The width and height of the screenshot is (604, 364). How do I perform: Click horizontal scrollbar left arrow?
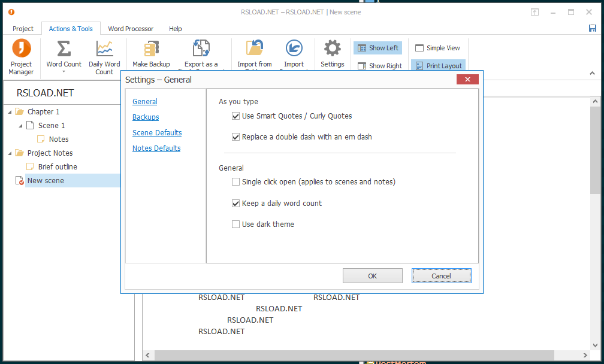click(x=147, y=355)
